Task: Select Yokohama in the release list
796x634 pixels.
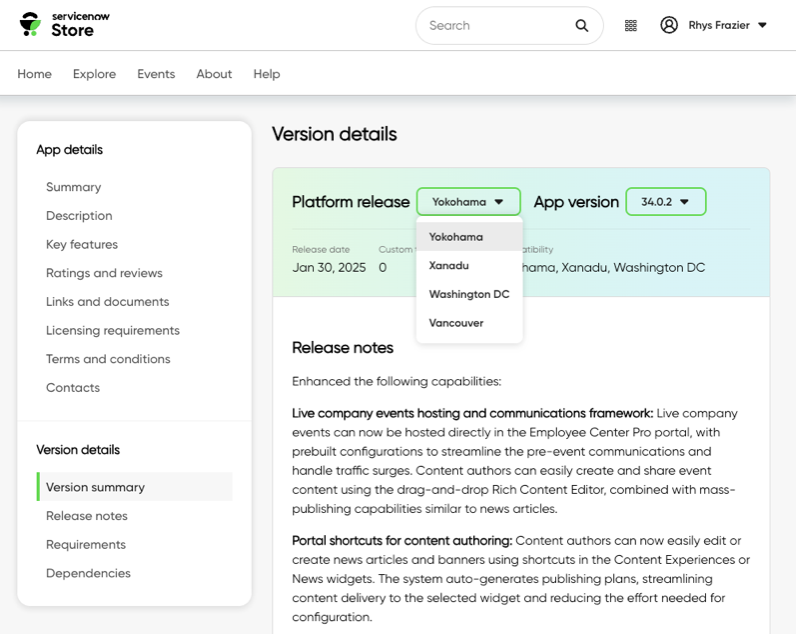Action: tap(469, 237)
